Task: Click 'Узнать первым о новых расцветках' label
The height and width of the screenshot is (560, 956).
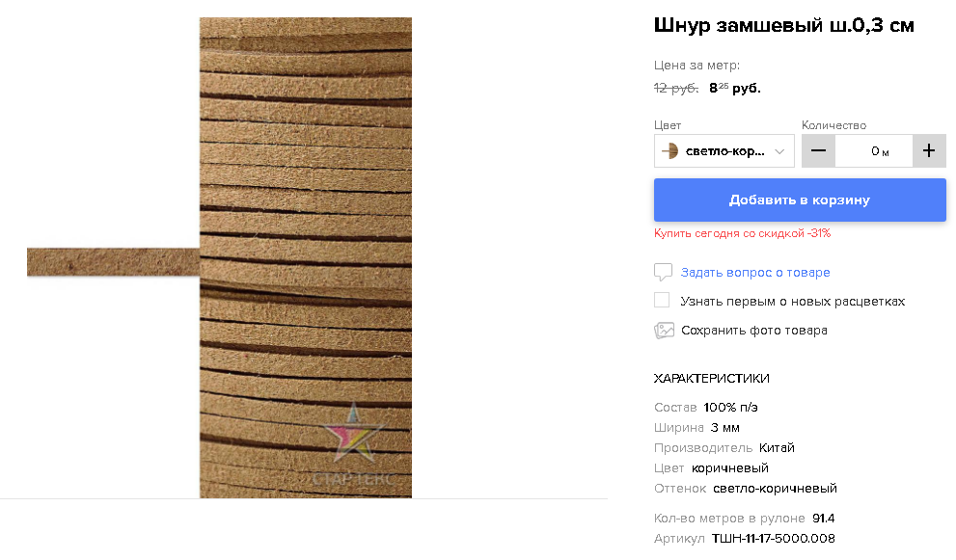Action: [793, 301]
